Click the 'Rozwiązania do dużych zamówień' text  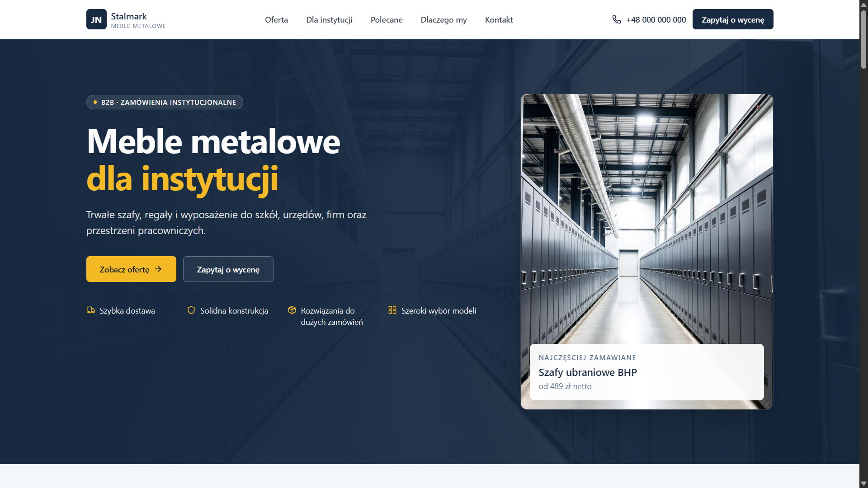pyautogui.click(x=332, y=316)
